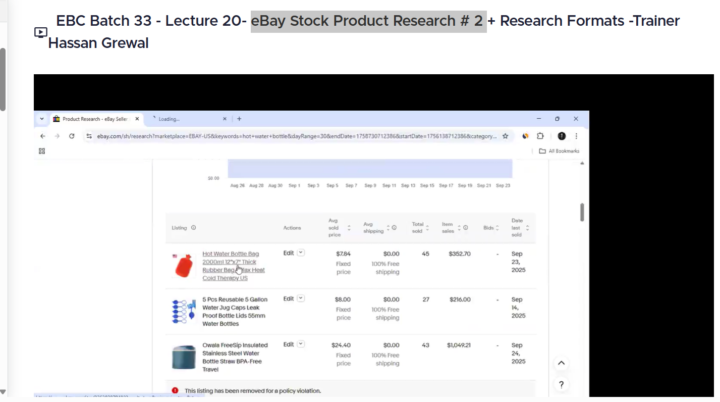Expand Edit dropdown for Hot Water Bottle Bag
The image size is (720, 402).
click(x=300, y=253)
